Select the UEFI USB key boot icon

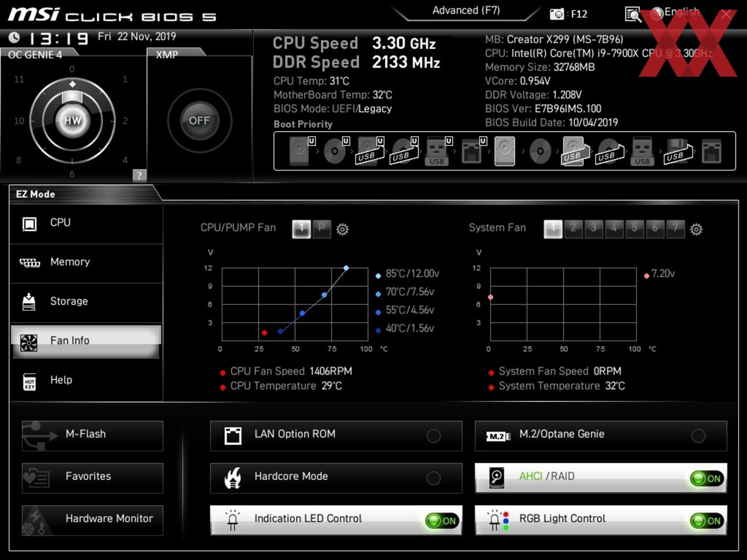tap(438, 151)
